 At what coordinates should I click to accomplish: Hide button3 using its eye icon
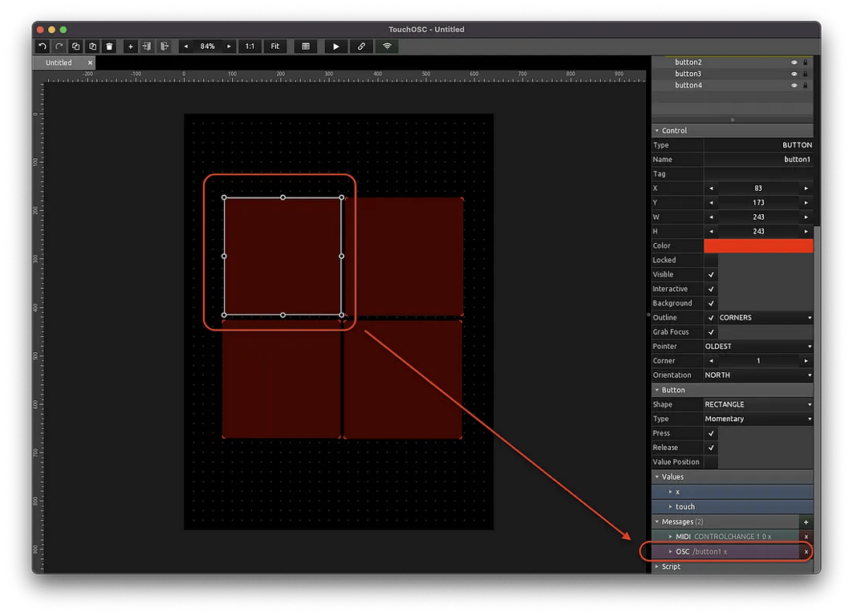pyautogui.click(x=794, y=74)
